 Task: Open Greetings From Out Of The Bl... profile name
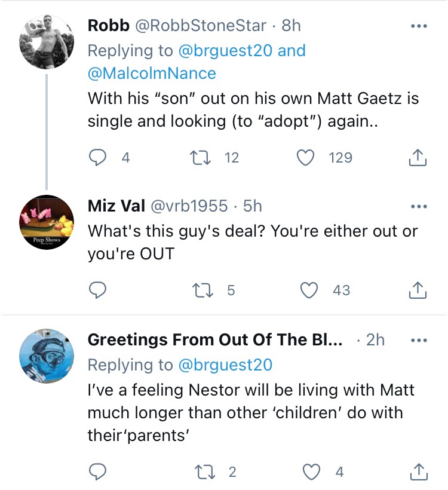(x=214, y=340)
